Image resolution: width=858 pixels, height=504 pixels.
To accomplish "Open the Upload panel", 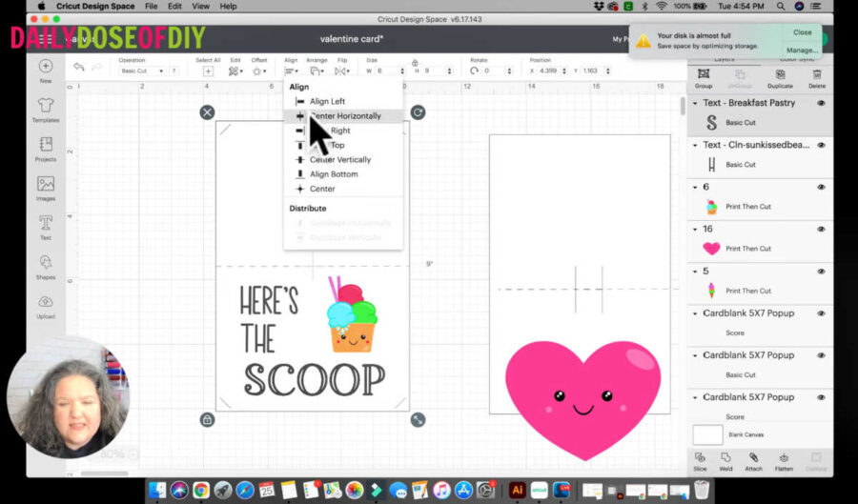I will coord(46,302).
